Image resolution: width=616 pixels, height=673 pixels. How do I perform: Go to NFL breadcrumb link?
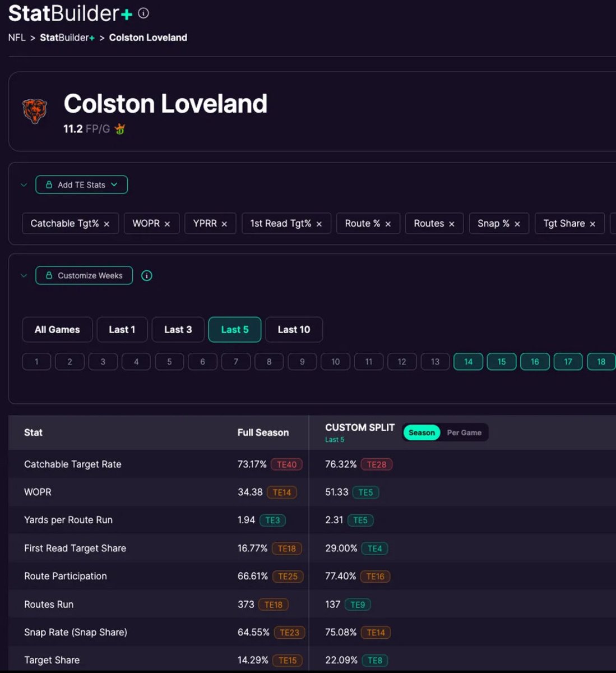[x=17, y=38]
